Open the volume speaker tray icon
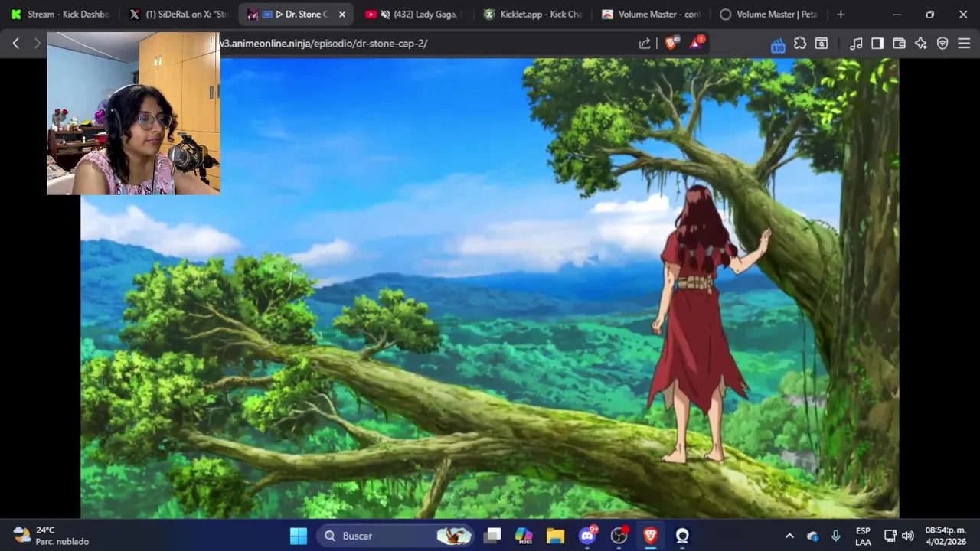This screenshot has width=980, height=551. tap(908, 536)
